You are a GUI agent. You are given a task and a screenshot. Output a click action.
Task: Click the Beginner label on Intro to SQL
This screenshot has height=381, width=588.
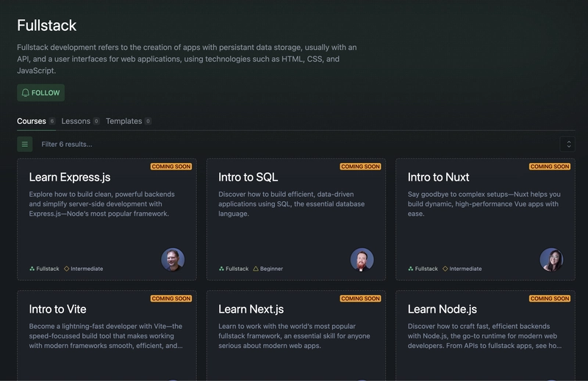[271, 269]
